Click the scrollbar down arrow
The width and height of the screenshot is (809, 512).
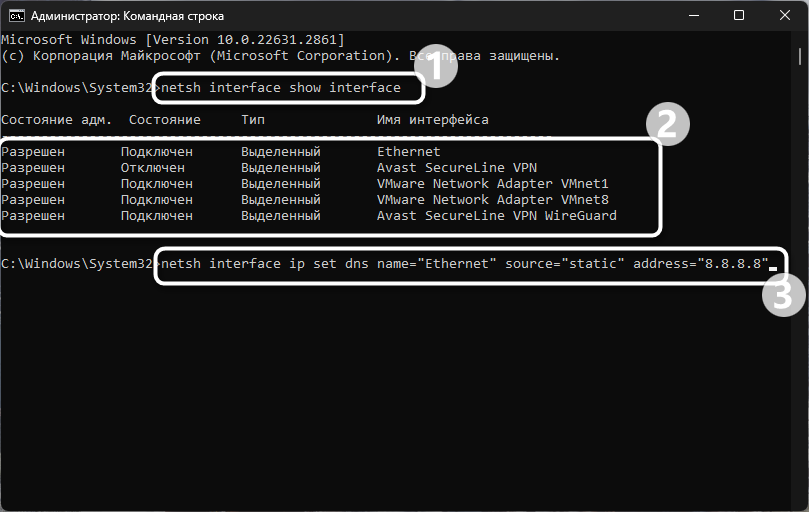[x=799, y=503]
